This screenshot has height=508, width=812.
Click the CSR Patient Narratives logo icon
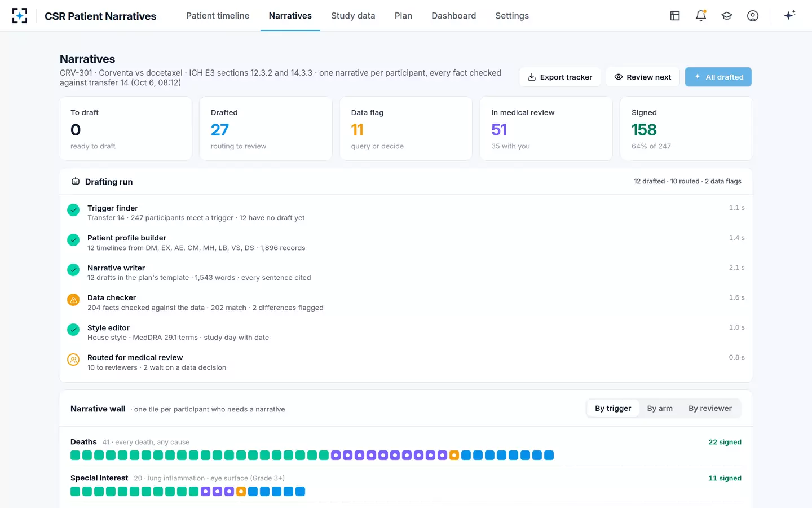pyautogui.click(x=20, y=16)
